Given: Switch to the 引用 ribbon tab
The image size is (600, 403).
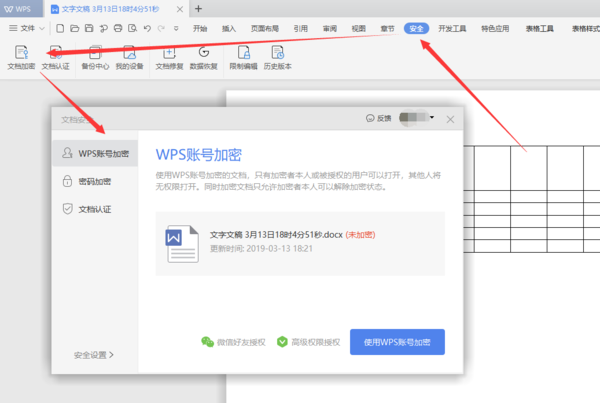Looking at the screenshot, I should coord(301,29).
